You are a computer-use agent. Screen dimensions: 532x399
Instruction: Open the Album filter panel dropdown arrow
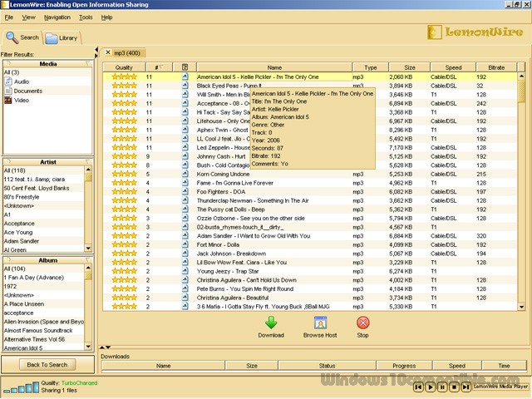pos(88,260)
